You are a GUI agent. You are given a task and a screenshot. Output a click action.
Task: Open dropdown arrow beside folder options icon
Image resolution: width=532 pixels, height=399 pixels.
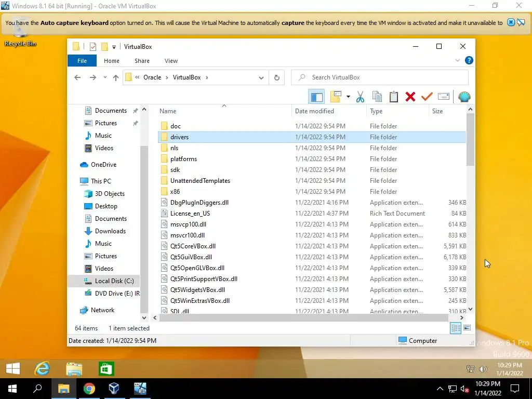348,97
